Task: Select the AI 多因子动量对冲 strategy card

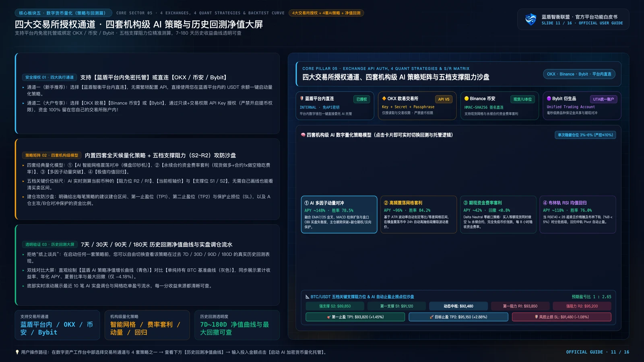Action: [339, 214]
